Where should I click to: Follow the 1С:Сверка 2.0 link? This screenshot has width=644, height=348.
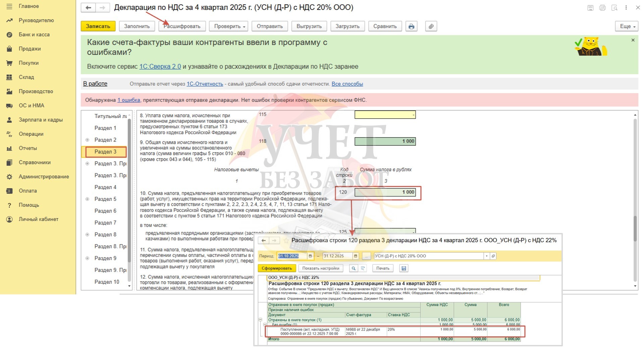coord(160,66)
